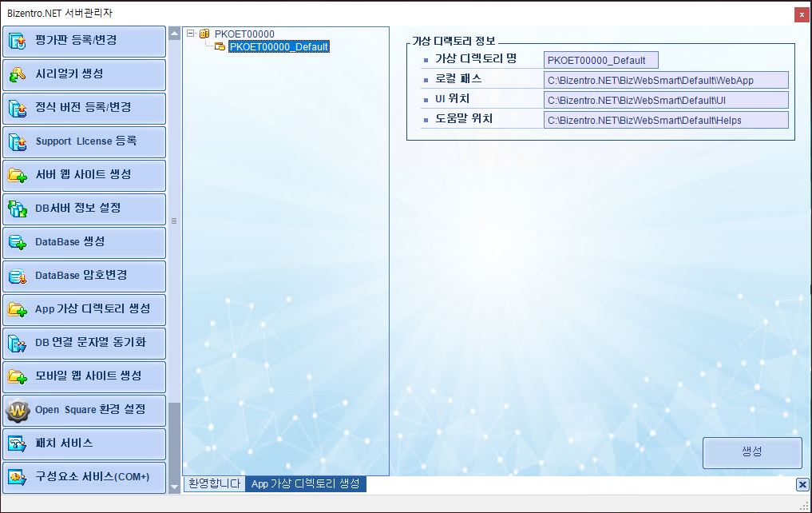
Task: Click the 구성요소 서비스(COM+) icon
Action: (18, 477)
